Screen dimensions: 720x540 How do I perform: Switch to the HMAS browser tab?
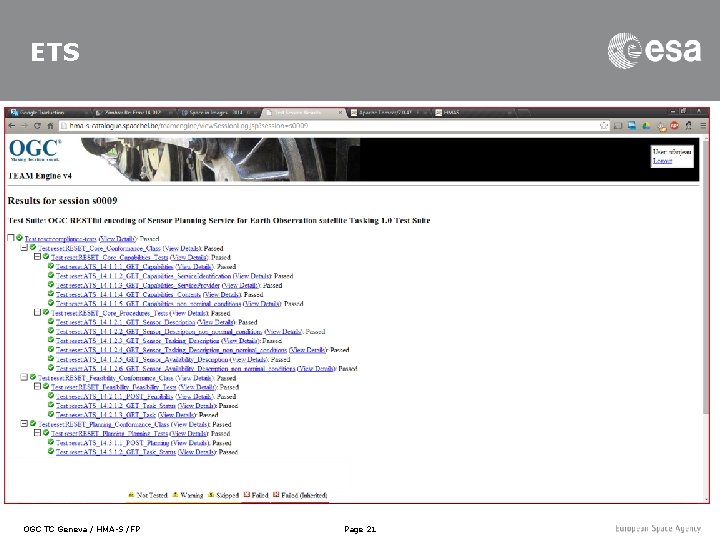(473, 112)
